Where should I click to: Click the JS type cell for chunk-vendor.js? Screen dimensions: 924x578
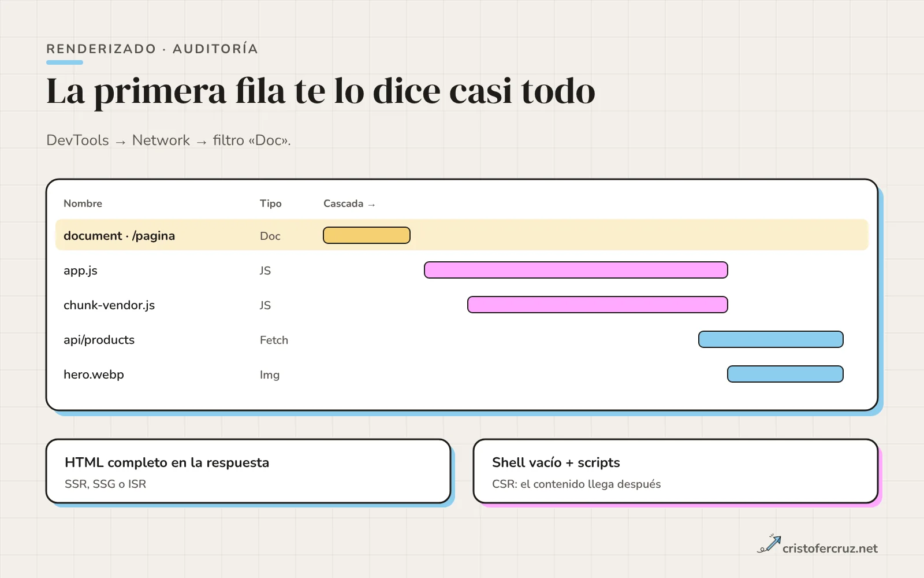point(265,305)
